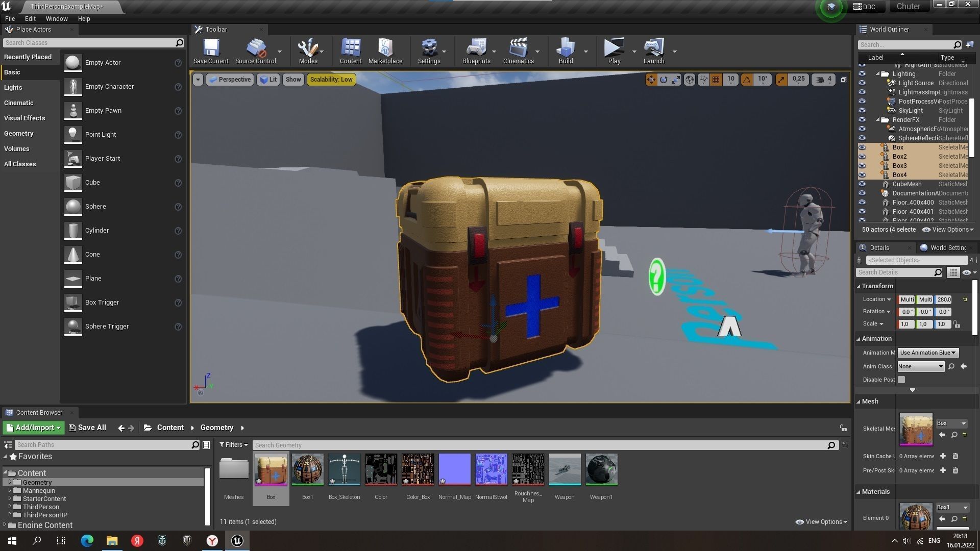Click the Scalability: Low warning button
Screen dimensions: 980x551
tap(331, 80)
